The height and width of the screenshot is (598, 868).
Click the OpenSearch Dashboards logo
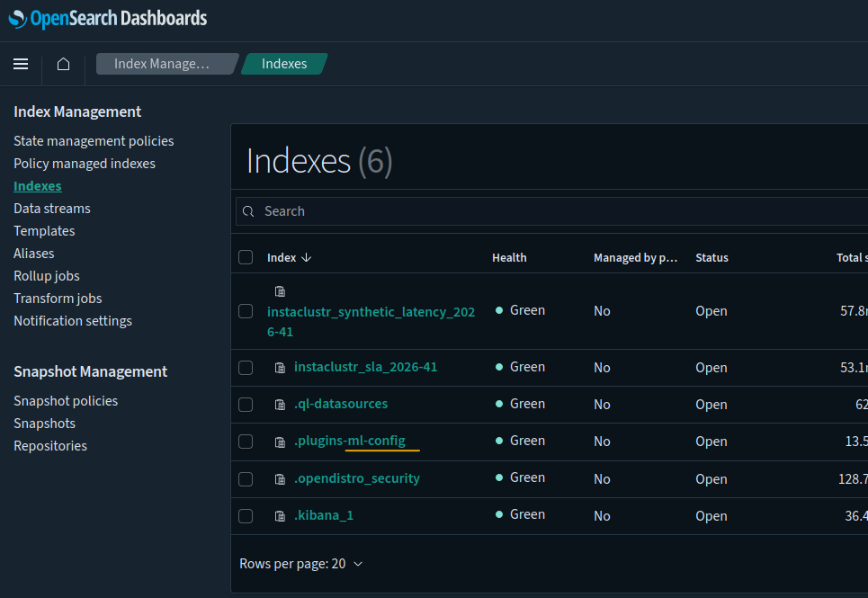tap(108, 18)
